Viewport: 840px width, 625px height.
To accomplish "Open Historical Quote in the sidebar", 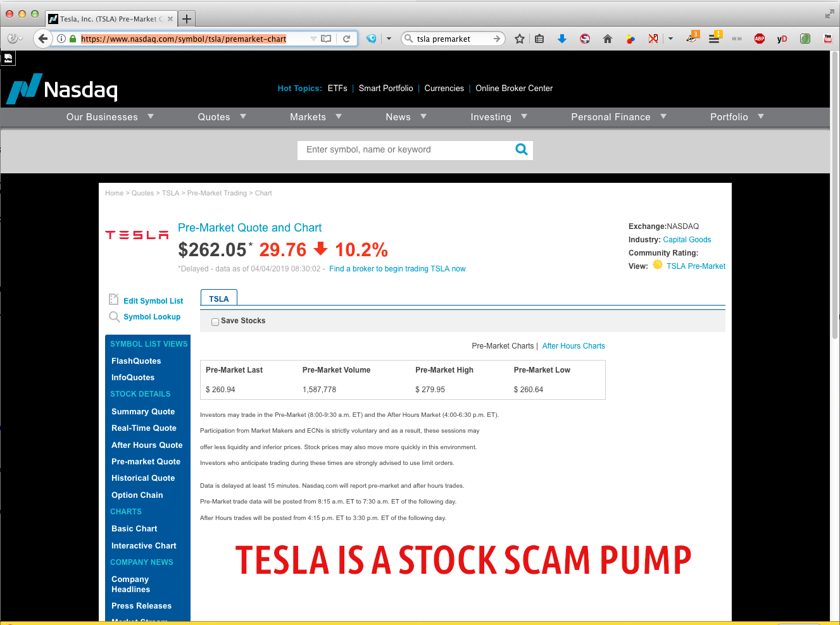I will click(143, 478).
